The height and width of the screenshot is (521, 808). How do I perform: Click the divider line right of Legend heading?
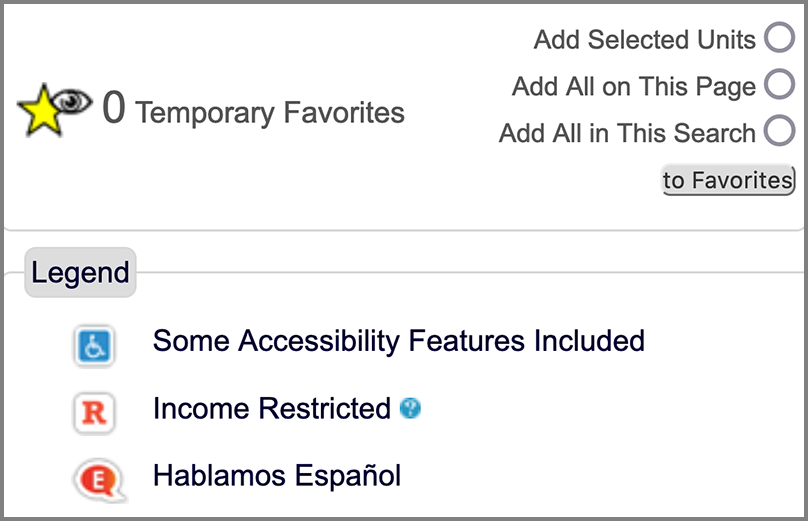point(469,272)
